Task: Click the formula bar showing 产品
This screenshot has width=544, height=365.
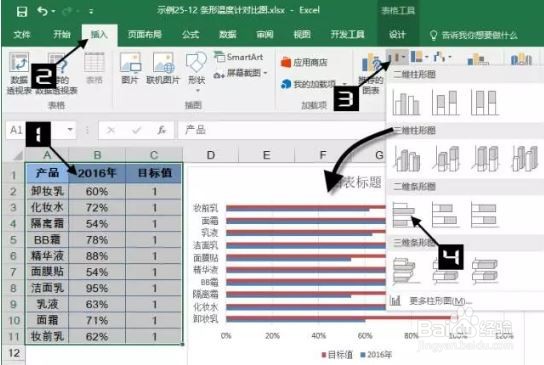Action: pos(281,130)
